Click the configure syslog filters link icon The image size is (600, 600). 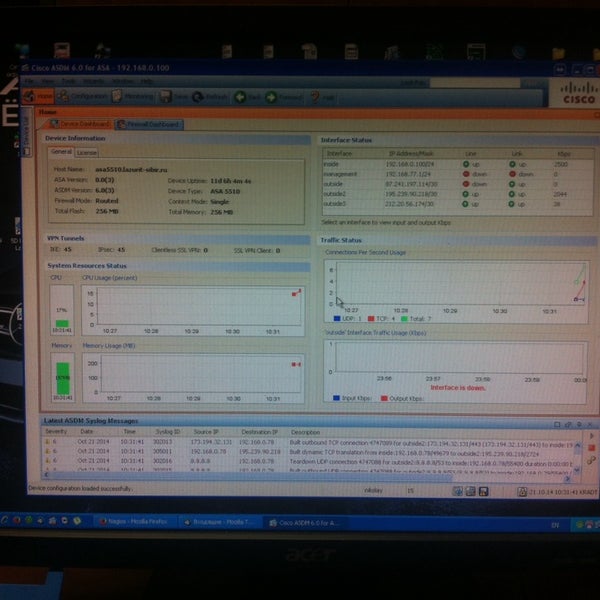point(592,460)
